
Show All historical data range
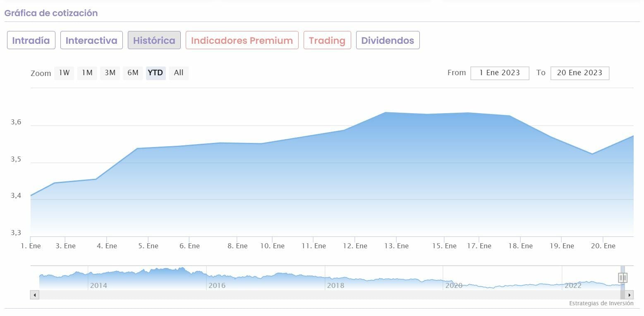pyautogui.click(x=179, y=73)
